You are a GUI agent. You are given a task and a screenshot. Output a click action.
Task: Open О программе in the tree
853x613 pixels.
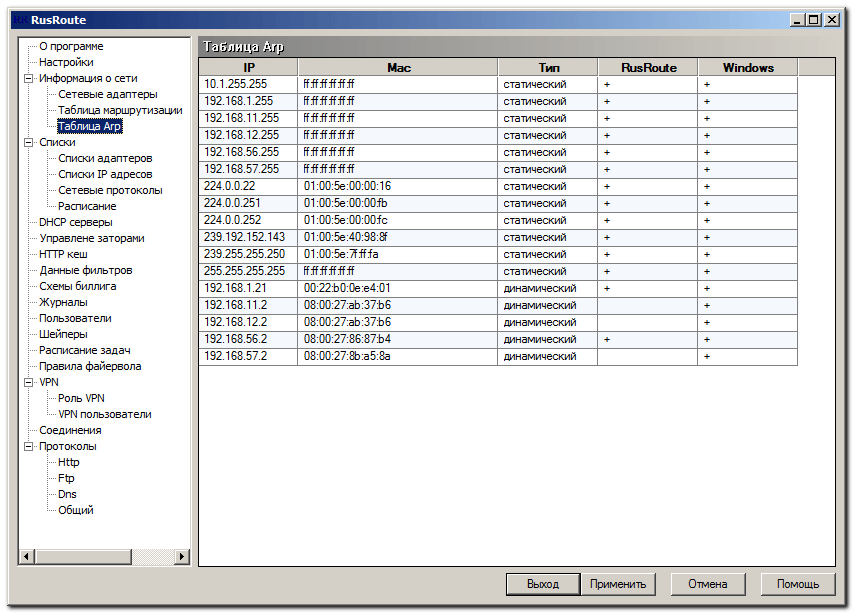(x=71, y=46)
